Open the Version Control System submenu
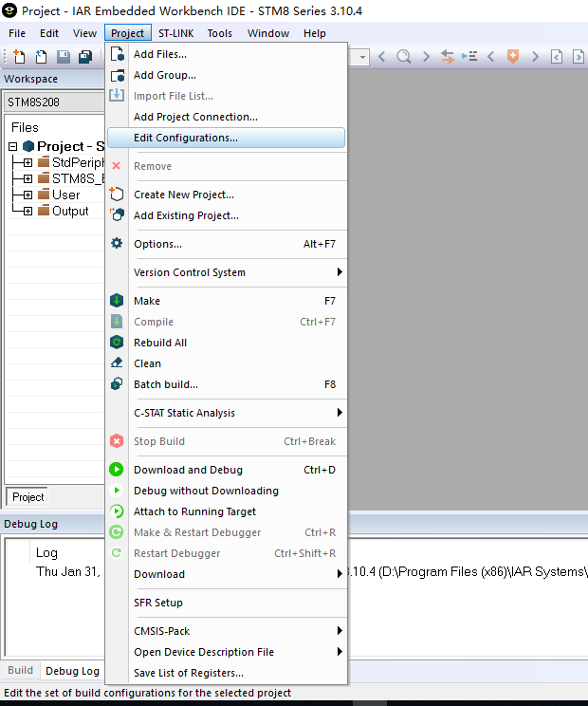 click(x=227, y=272)
